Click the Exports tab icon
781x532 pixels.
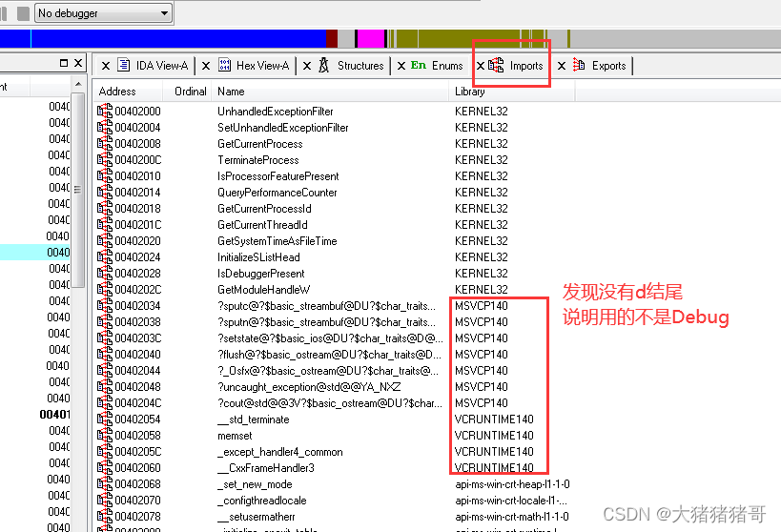click(x=579, y=65)
